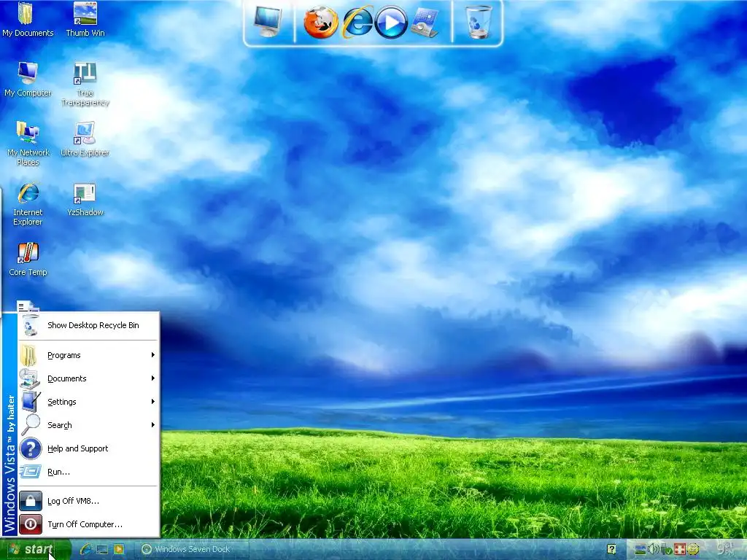Open Windows Media Player in the dock
Image resolution: width=747 pixels, height=560 pixels.
coord(391,23)
